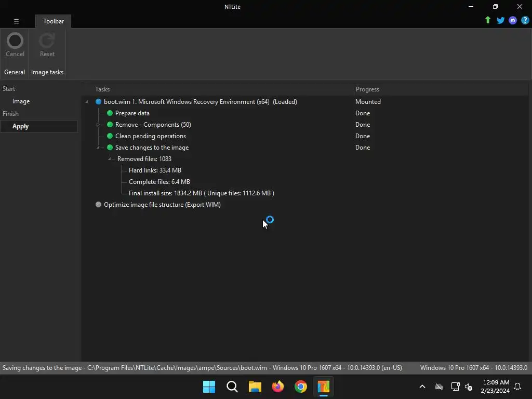Viewport: 532px width, 399px height.
Task: Click the muted volume tray icon
Action: coord(469,387)
